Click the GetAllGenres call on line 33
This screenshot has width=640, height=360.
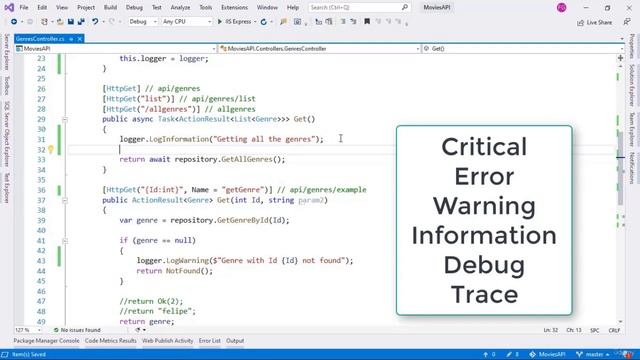coord(247,159)
